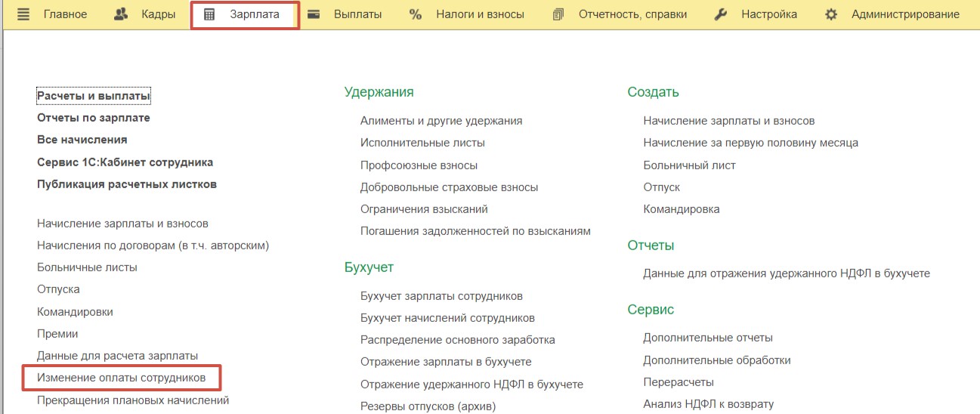Viewport: 980px width, 414px height.
Task: Click the Отчеты group heading
Action: (x=651, y=246)
